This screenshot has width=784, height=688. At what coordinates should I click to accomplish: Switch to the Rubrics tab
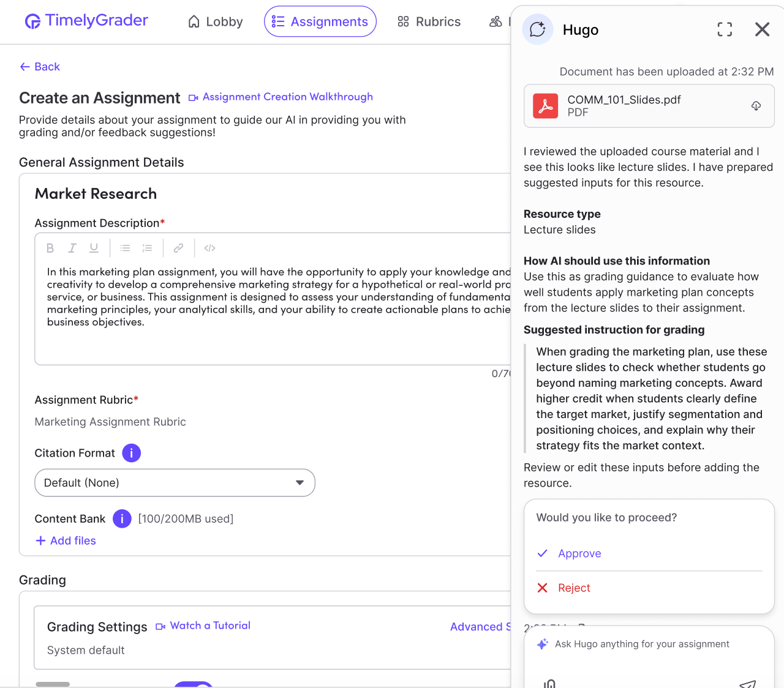click(429, 21)
